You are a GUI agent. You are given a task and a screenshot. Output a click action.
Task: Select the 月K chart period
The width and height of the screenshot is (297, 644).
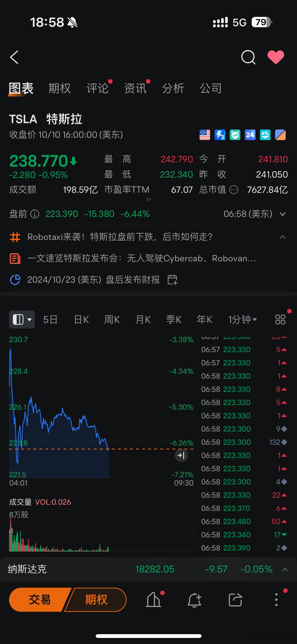click(143, 319)
